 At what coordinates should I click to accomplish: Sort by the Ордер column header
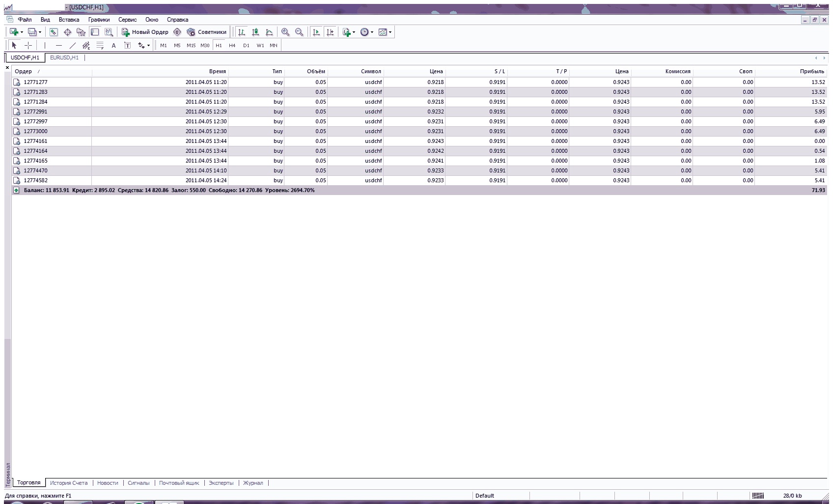pos(52,71)
